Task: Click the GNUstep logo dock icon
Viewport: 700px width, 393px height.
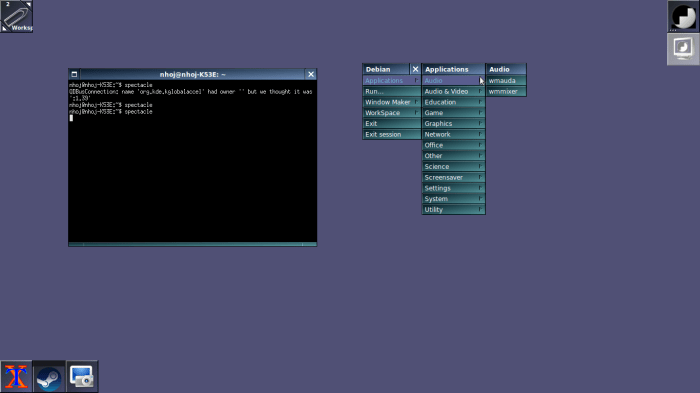Action: [x=683, y=16]
